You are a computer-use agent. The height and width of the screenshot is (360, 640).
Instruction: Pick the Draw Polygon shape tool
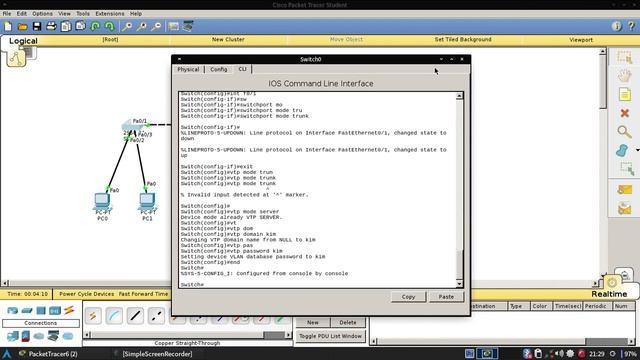pyautogui.click(x=622, y=150)
